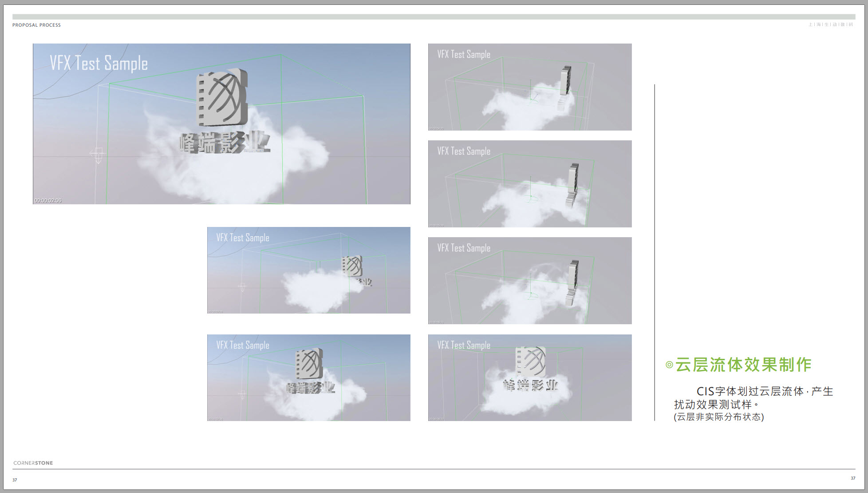Click the note (云层非实际分布状态)

718,417
